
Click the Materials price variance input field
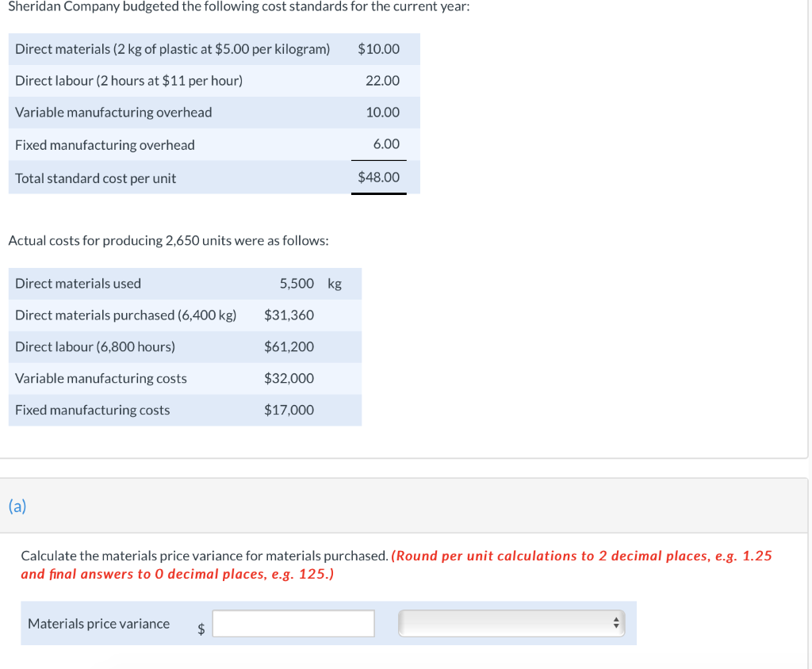pyautogui.click(x=293, y=624)
